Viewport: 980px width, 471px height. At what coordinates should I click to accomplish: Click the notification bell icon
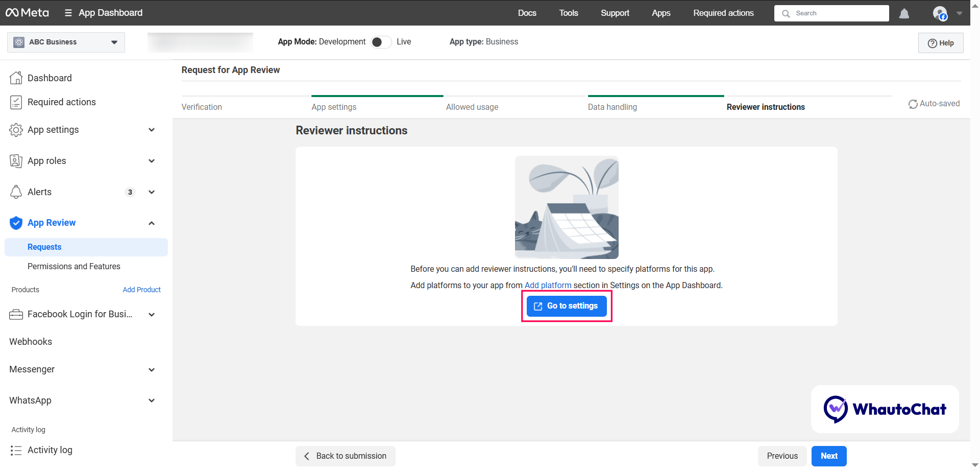click(904, 13)
